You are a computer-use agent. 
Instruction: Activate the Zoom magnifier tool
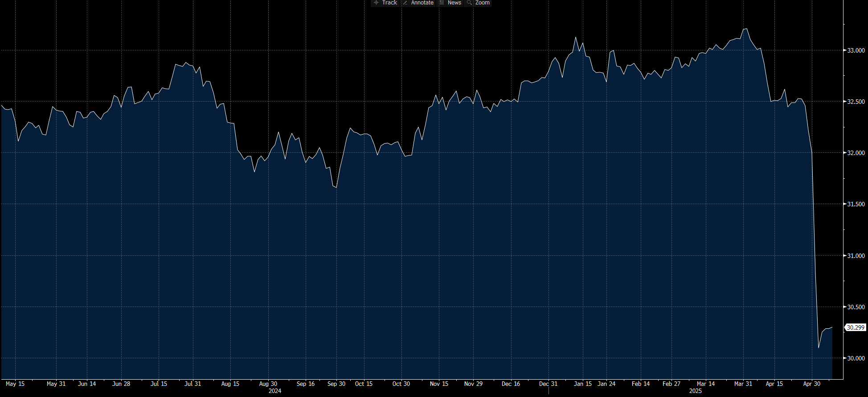tap(479, 3)
